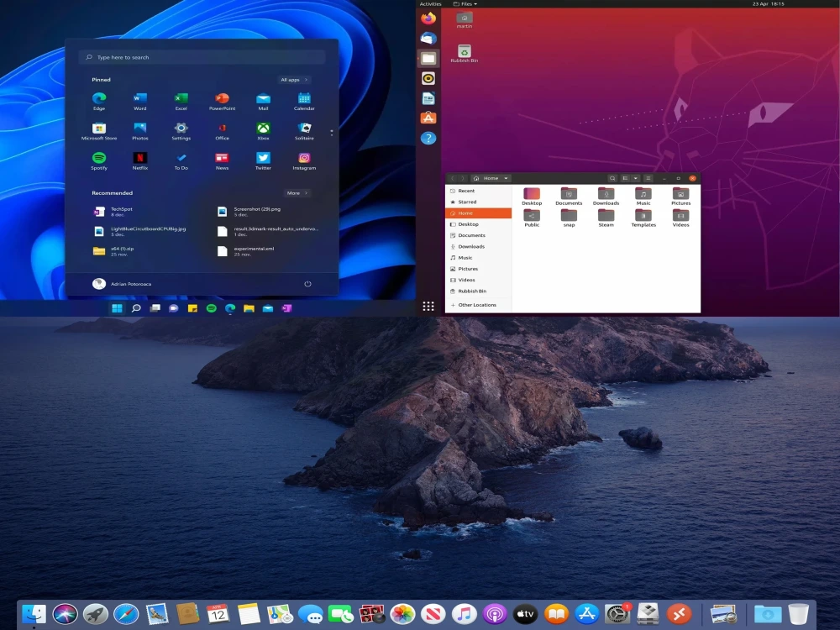Open Search from the Windows taskbar
This screenshot has width=840, height=630.
(136, 308)
